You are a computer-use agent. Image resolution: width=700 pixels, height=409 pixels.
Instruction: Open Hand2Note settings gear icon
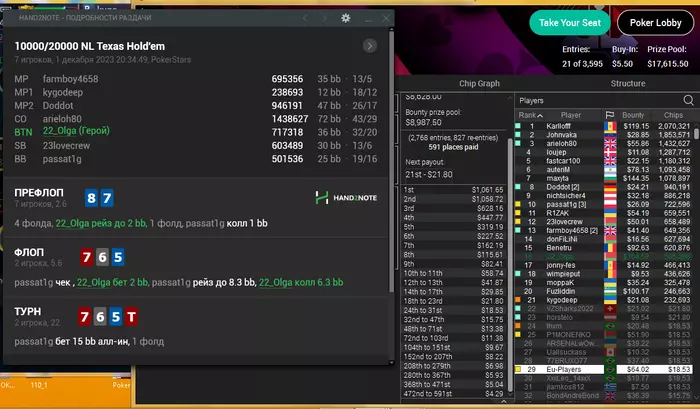346,18
